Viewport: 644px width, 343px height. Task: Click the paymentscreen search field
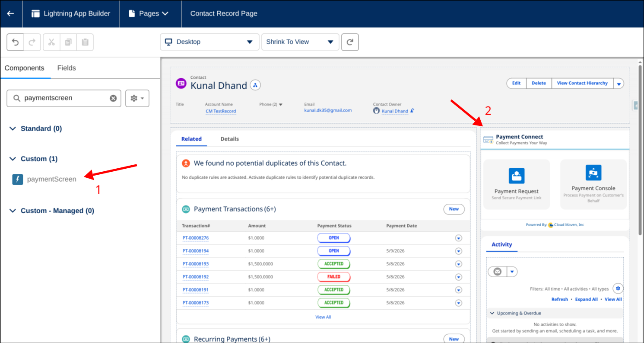coord(64,98)
